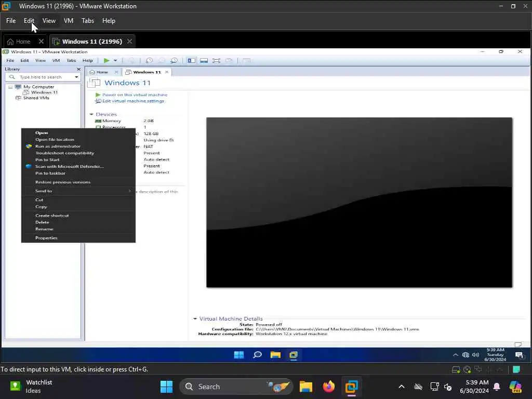Expand the Send to submenu
Viewport: 532px width, 399px height.
[78, 191]
